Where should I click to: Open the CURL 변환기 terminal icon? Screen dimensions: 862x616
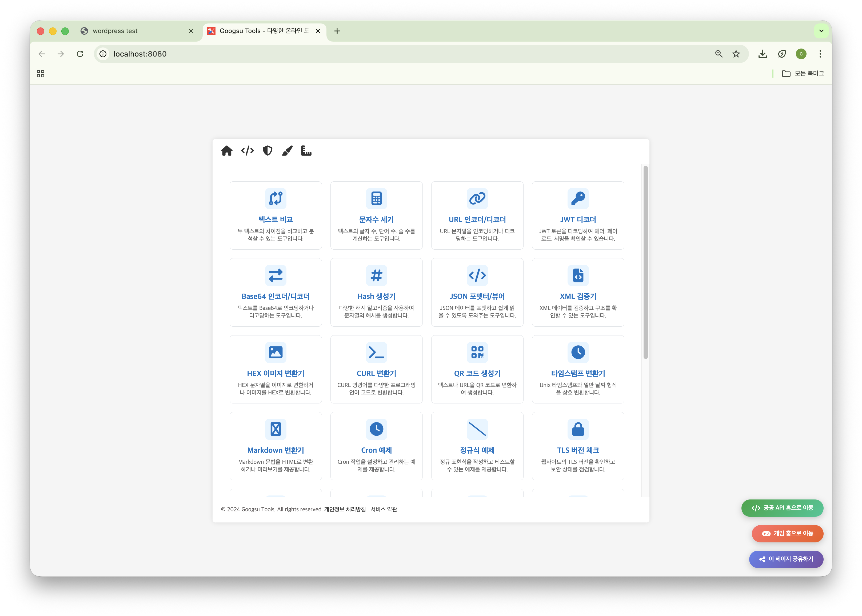(376, 352)
